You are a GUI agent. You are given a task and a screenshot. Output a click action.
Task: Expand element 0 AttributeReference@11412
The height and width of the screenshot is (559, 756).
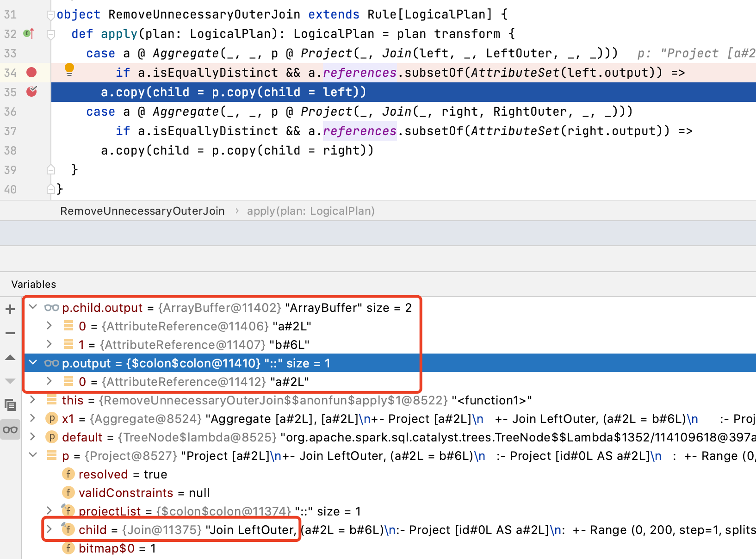click(49, 381)
